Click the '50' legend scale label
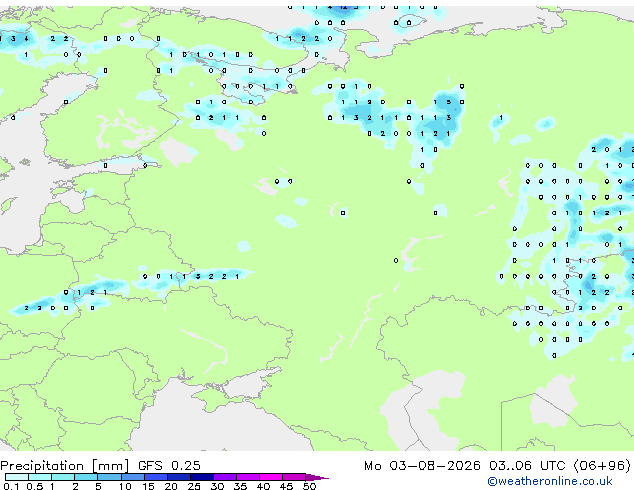The image size is (634, 490). tap(310, 486)
